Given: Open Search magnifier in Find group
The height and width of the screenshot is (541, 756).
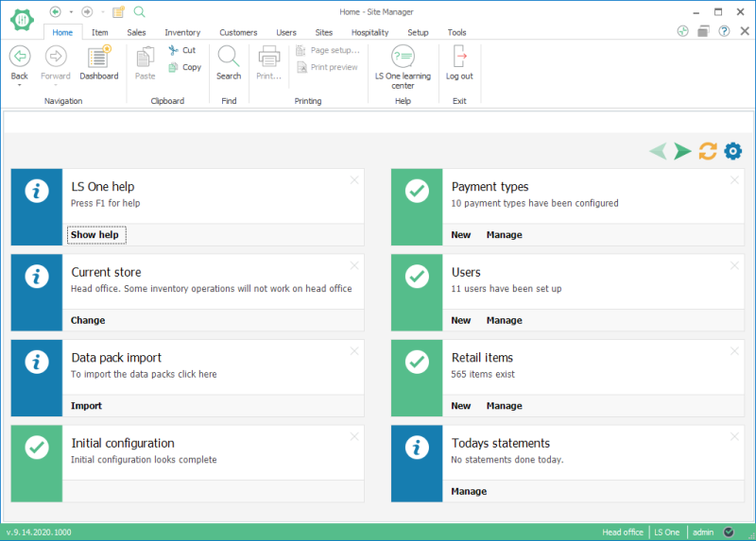Looking at the screenshot, I should point(229,57).
